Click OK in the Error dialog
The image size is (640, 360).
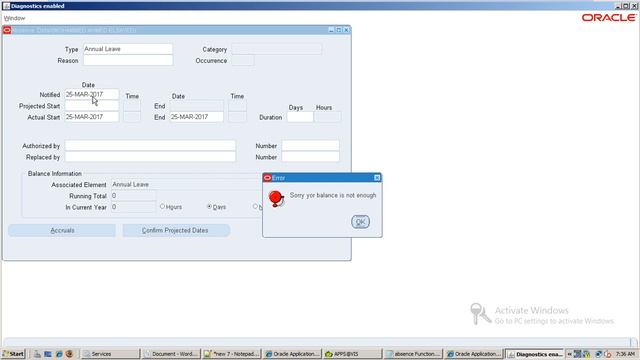360,222
